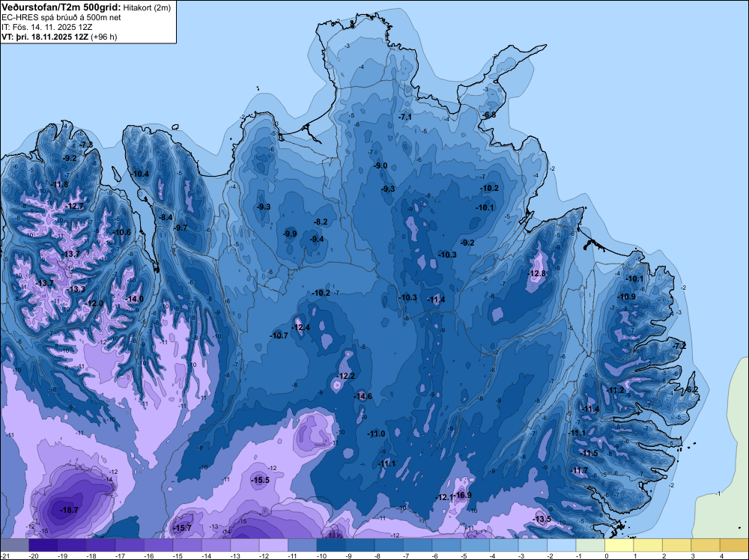The image size is (749, 560).
Task: Pick the pale yellow legend swatch between 0 and 1
Action: tap(619, 545)
